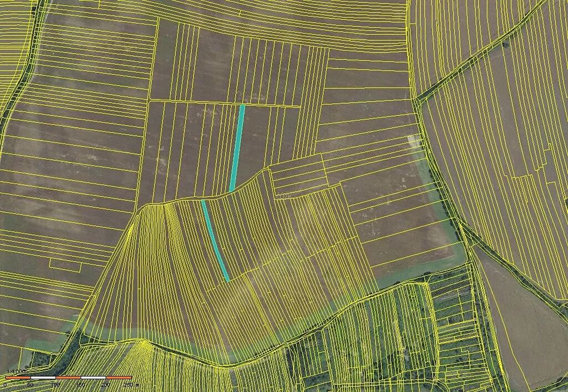This screenshot has width=568, height=392.
Task: Click the 150 label under the scale bar
Action: pos(81,384)
